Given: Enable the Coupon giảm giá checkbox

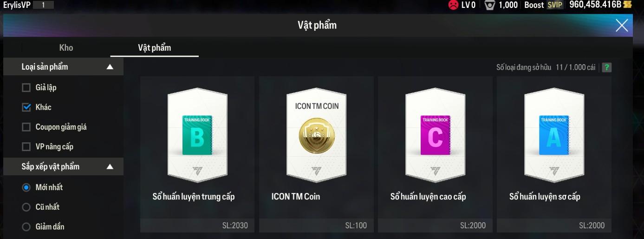Looking at the screenshot, I should point(26,127).
